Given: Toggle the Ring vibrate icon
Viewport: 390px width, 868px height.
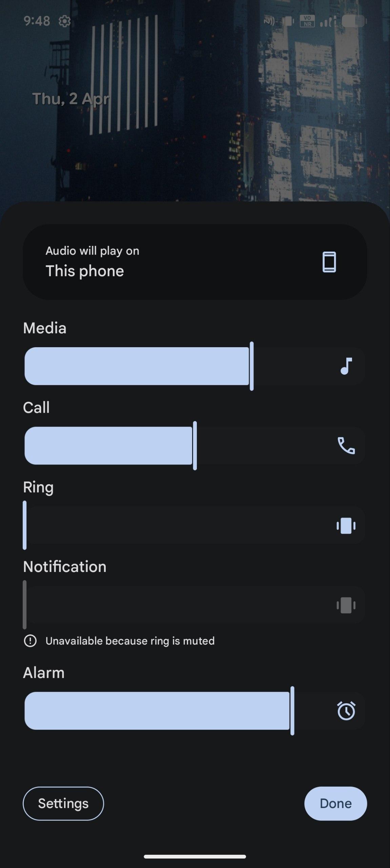Looking at the screenshot, I should 346,526.
